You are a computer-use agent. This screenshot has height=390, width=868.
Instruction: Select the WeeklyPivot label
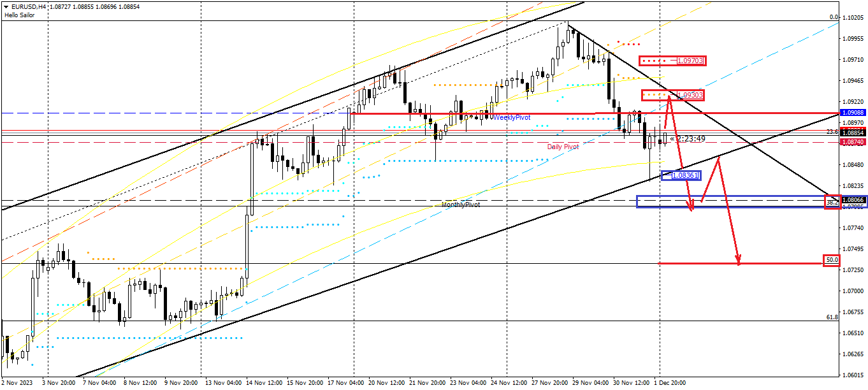tap(512, 118)
